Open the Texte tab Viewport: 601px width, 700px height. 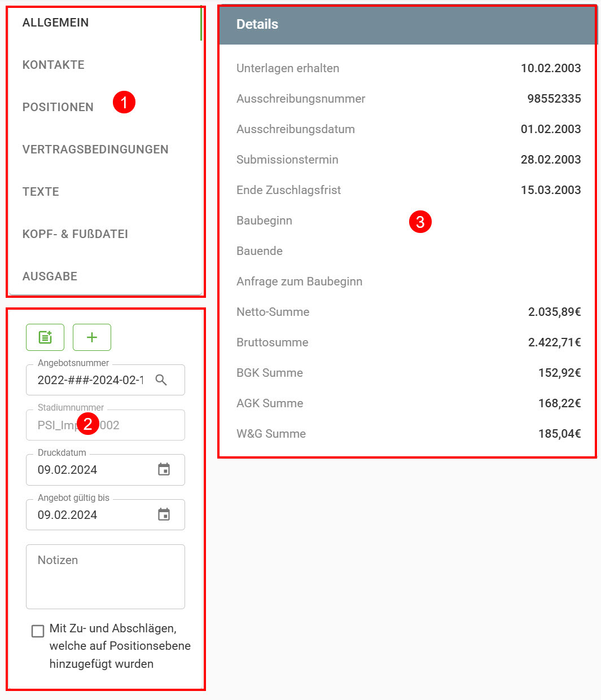click(x=41, y=192)
